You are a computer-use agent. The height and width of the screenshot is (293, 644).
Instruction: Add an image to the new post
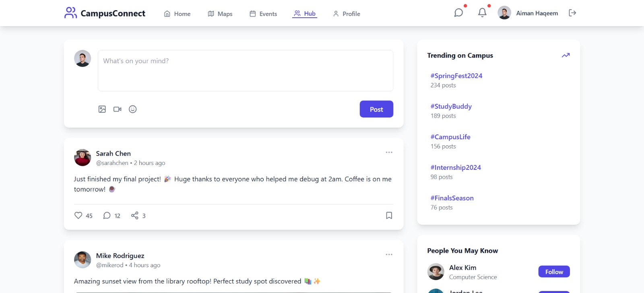102,109
